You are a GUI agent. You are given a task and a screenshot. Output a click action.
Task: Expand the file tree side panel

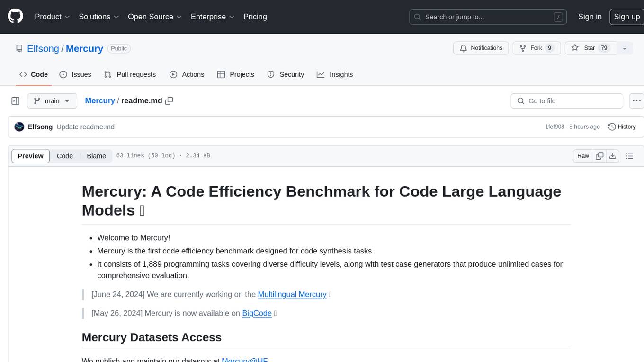pyautogui.click(x=16, y=101)
